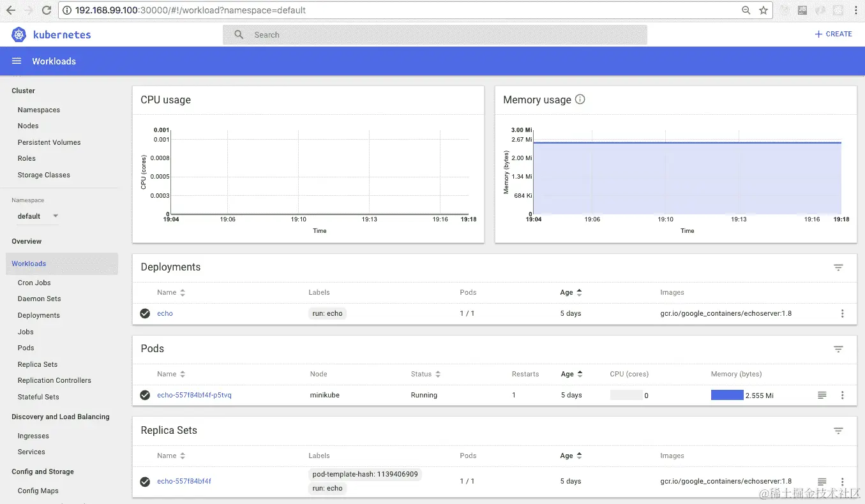Screen dimensions: 865x504
Task: Open the echo-557f84bf4f-p5tvq pod link
Action: coord(194,395)
